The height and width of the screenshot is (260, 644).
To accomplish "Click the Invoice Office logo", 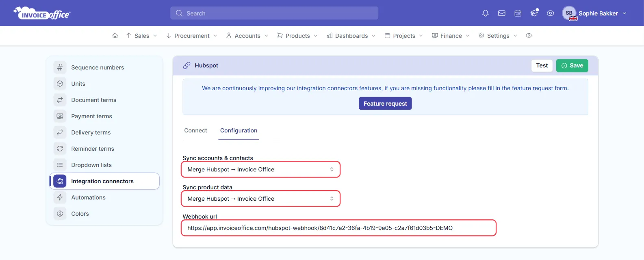I will [x=42, y=13].
